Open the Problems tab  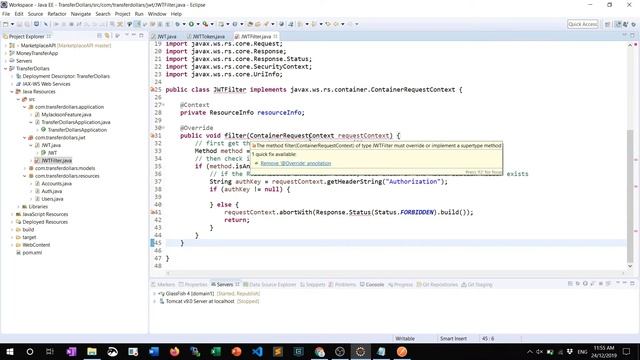coord(342,284)
